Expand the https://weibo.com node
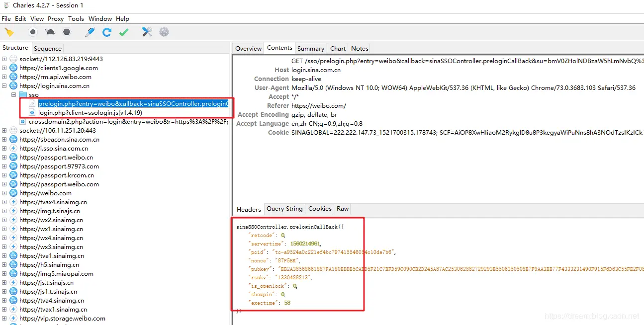 click(4, 193)
